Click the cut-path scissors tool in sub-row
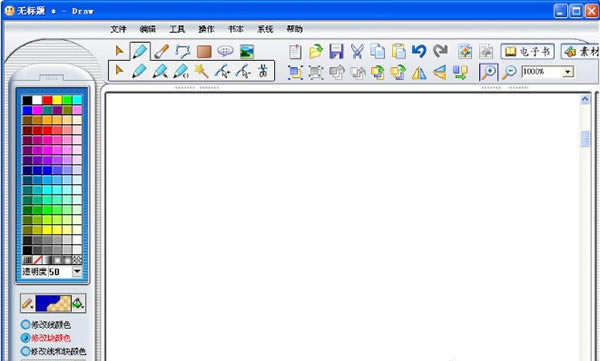The image size is (600, 361). tap(263, 71)
